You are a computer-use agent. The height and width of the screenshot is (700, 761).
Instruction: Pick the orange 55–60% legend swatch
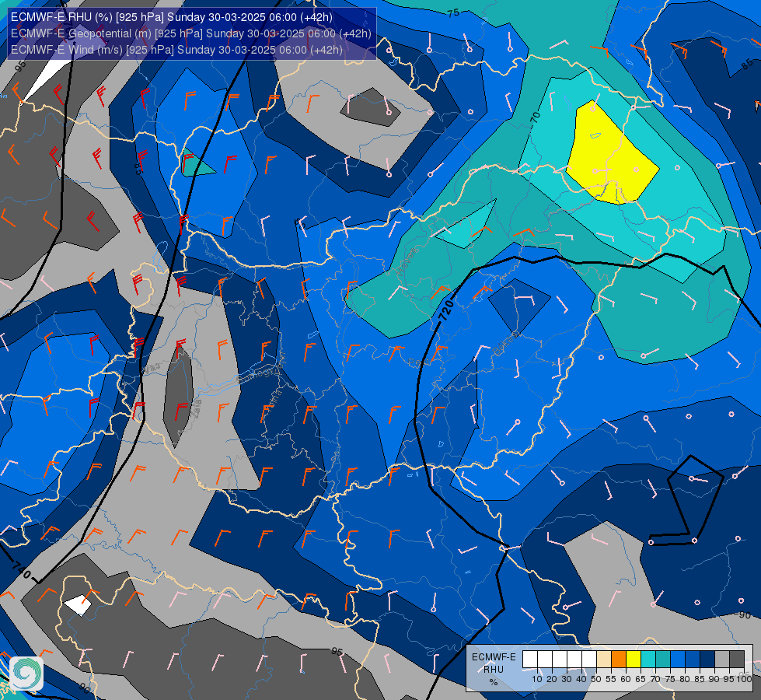pyautogui.click(x=619, y=660)
